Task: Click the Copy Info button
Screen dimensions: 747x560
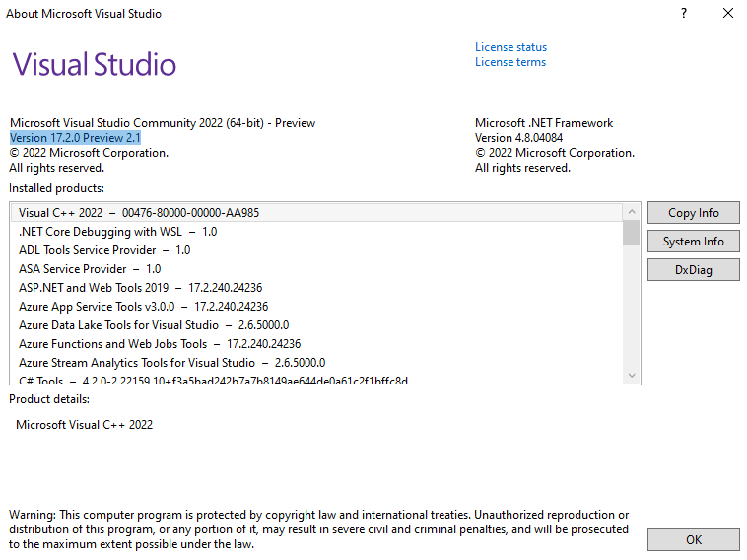Action: tap(693, 213)
